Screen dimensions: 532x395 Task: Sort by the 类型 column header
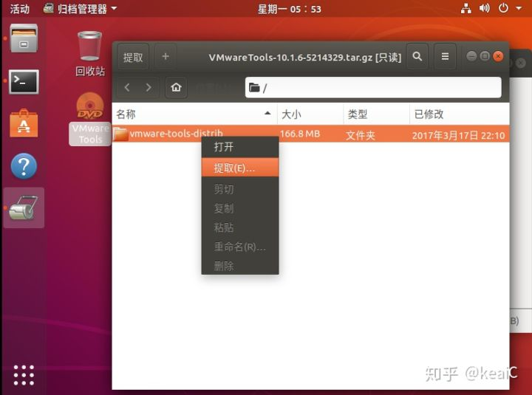pos(376,114)
